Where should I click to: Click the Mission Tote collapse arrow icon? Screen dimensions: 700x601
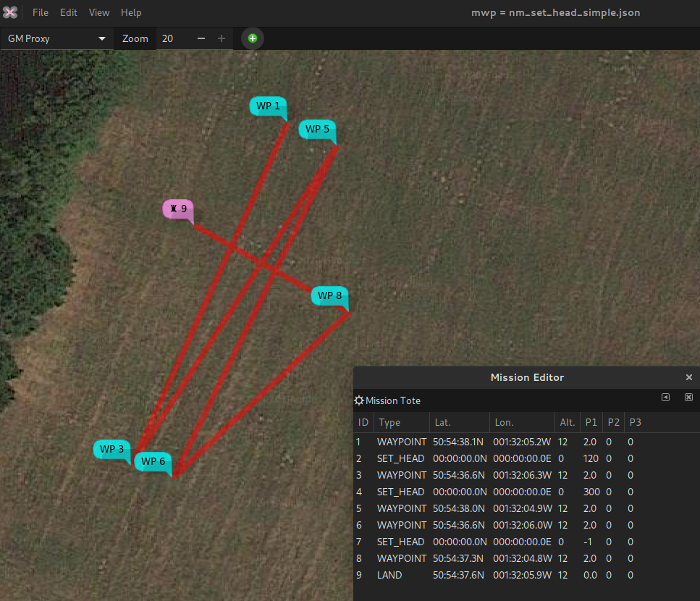pos(665,398)
